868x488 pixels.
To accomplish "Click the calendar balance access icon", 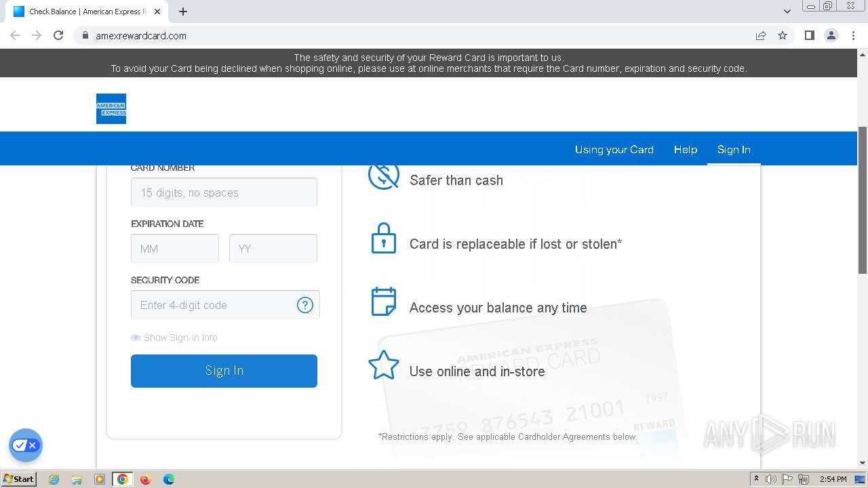I will [384, 302].
